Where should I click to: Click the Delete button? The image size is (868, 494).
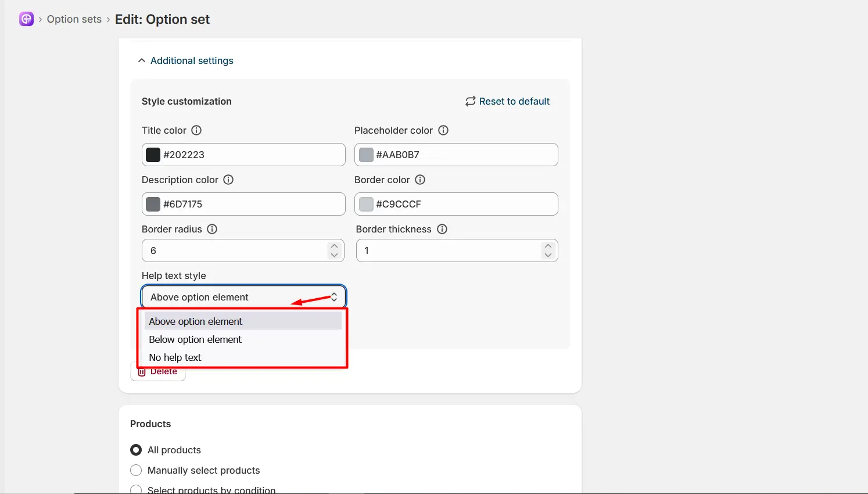coord(158,371)
